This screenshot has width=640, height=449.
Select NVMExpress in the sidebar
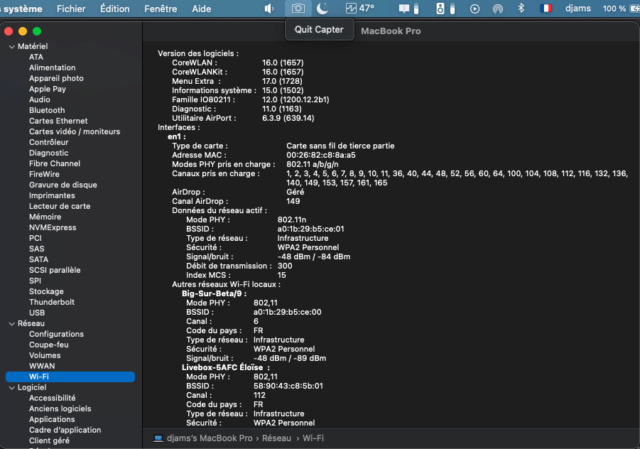(x=53, y=227)
